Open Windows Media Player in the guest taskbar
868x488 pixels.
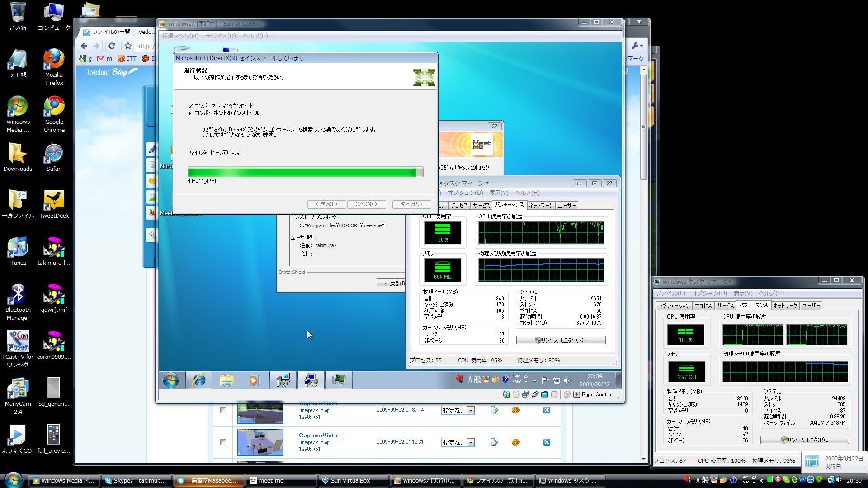[254, 380]
